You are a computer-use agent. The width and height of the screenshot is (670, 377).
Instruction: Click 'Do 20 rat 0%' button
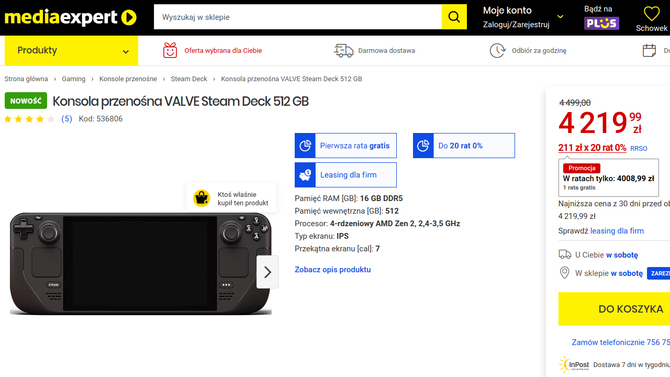(464, 146)
